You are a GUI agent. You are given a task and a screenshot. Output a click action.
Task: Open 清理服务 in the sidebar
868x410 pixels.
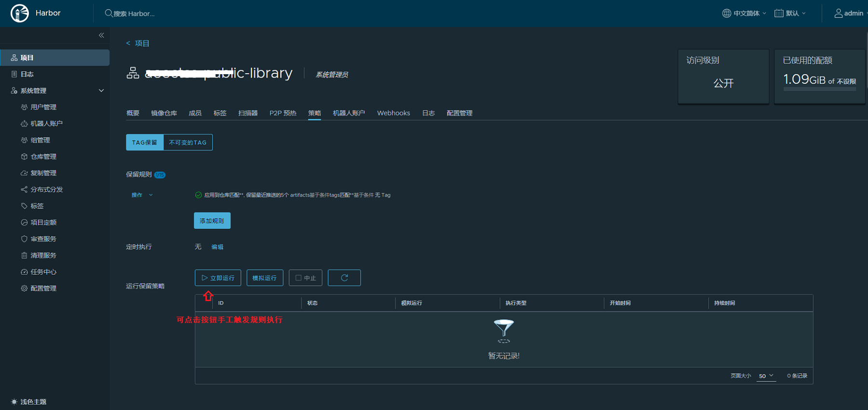point(39,255)
